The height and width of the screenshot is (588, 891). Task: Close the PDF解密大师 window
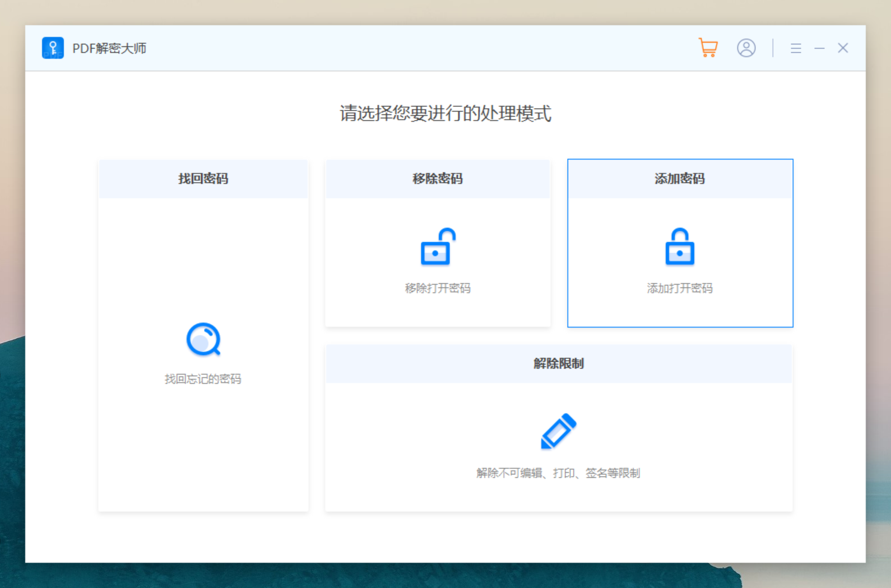point(843,48)
